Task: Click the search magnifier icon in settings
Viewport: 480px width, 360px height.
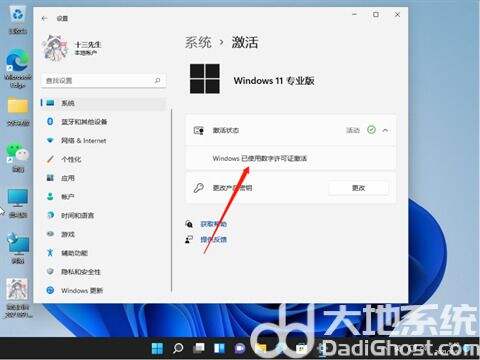Action: pyautogui.click(x=157, y=80)
